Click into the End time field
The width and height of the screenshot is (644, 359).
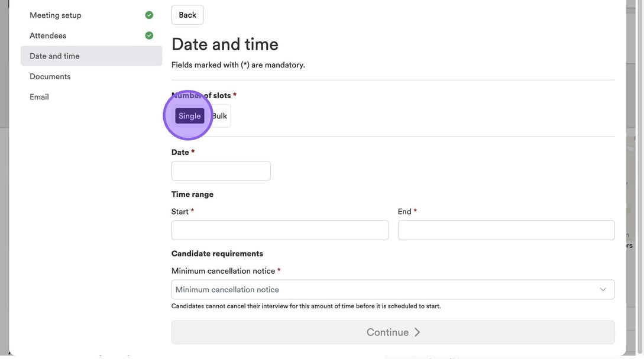click(506, 230)
